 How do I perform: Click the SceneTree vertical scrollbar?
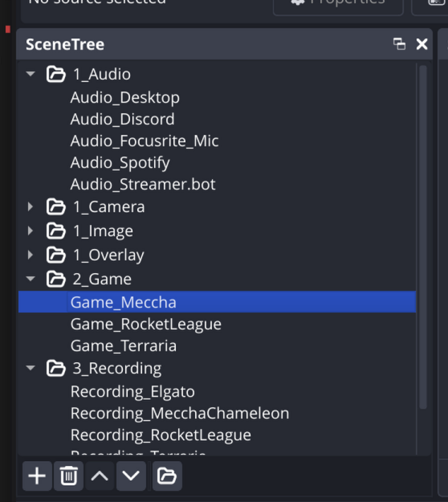pos(423,237)
